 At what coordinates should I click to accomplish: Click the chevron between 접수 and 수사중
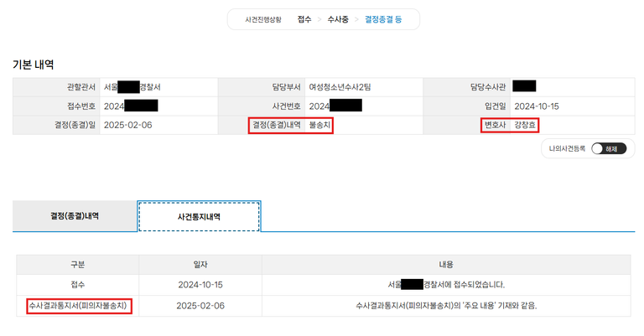319,18
